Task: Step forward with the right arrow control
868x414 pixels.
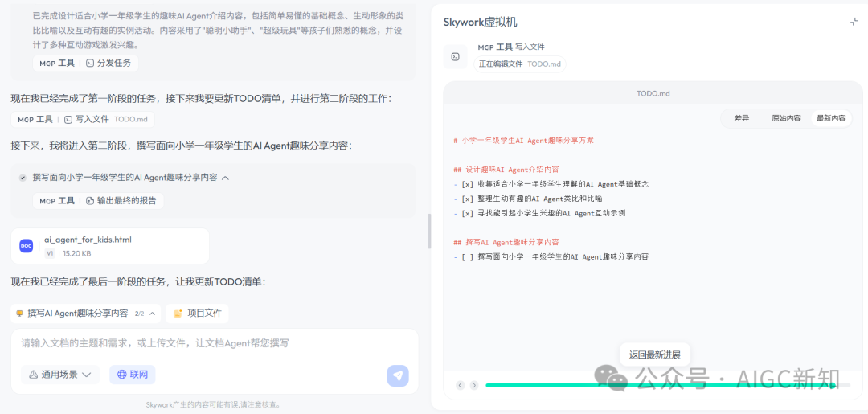Action: click(x=474, y=385)
